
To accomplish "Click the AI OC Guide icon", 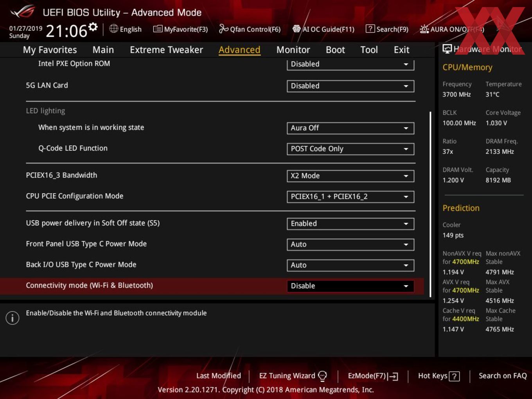I will pyautogui.click(x=297, y=29).
